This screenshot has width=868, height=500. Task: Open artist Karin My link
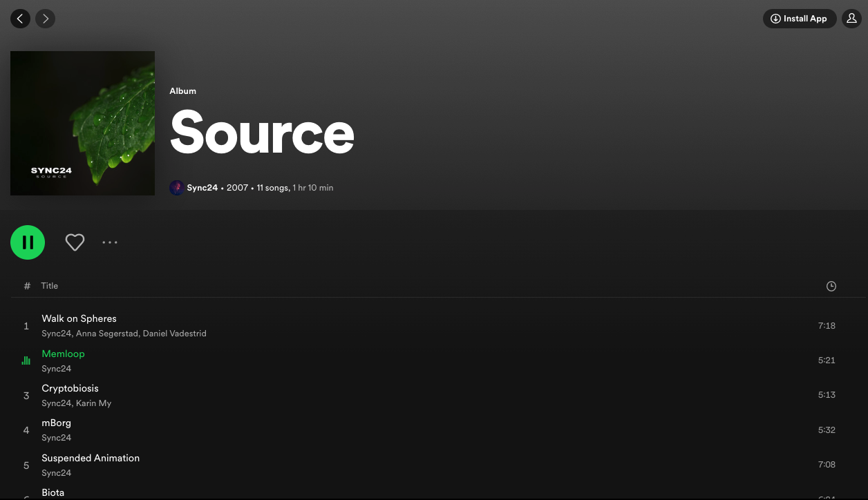coord(93,403)
